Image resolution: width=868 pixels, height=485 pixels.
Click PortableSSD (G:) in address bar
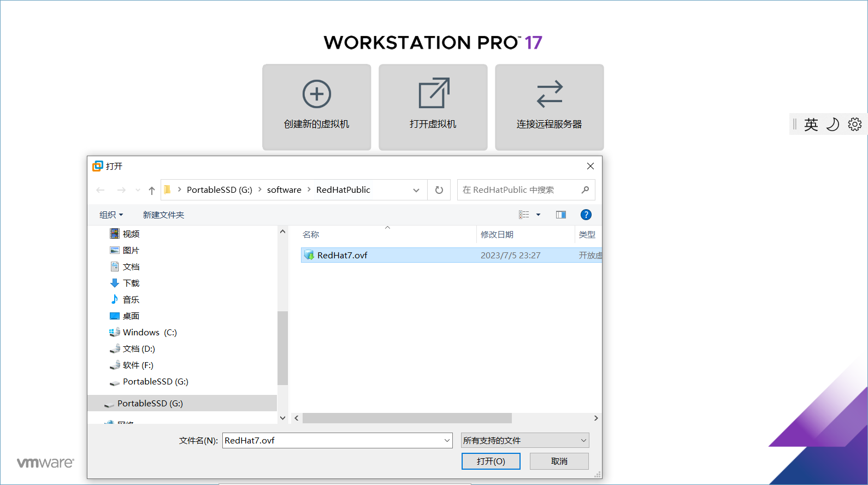(220, 190)
